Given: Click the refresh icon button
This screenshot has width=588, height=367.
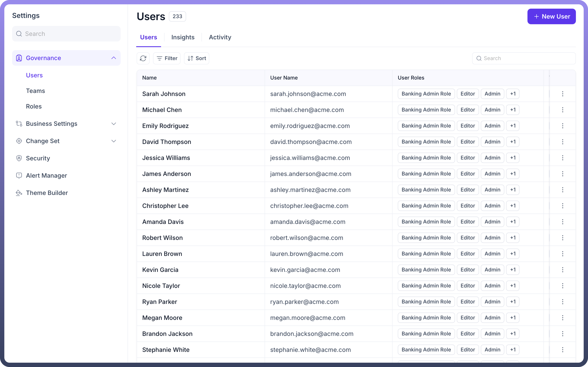Looking at the screenshot, I should pyautogui.click(x=143, y=58).
